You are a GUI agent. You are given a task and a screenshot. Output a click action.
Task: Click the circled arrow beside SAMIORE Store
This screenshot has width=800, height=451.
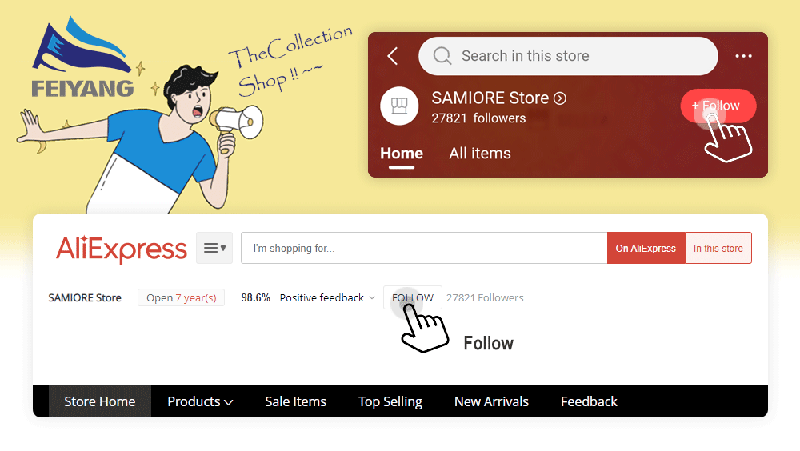click(x=560, y=98)
